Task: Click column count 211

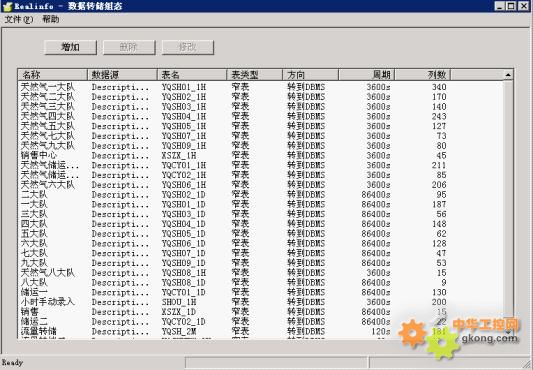Action: pos(439,166)
